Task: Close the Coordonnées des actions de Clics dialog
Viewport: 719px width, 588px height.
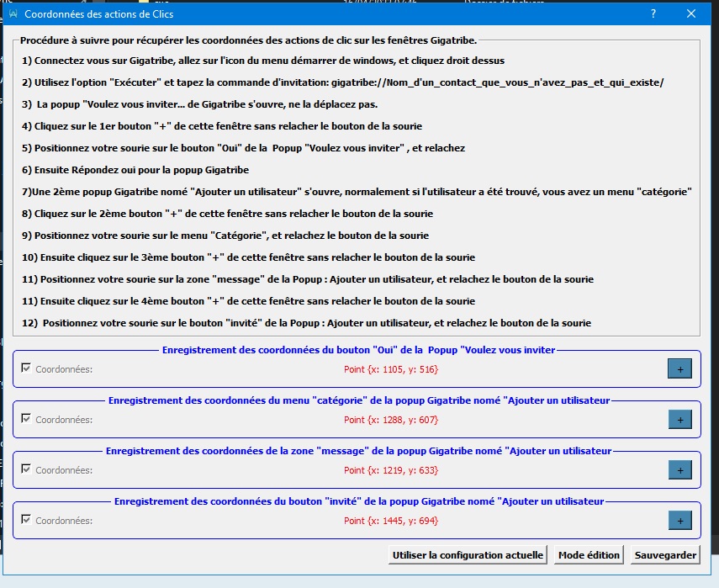Action: point(691,13)
